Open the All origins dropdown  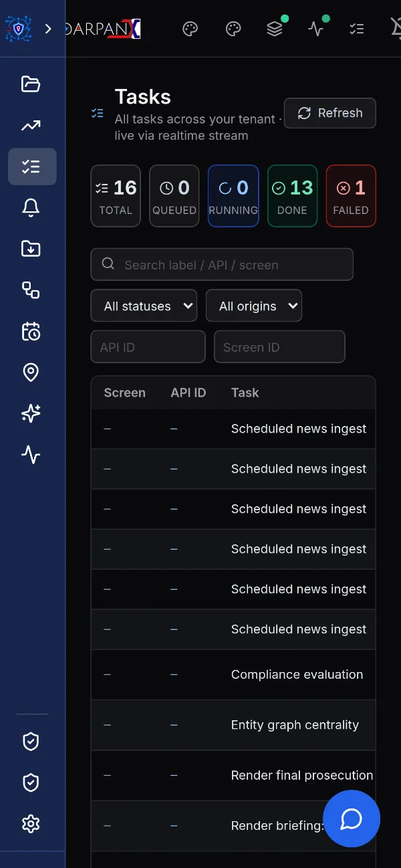click(254, 306)
